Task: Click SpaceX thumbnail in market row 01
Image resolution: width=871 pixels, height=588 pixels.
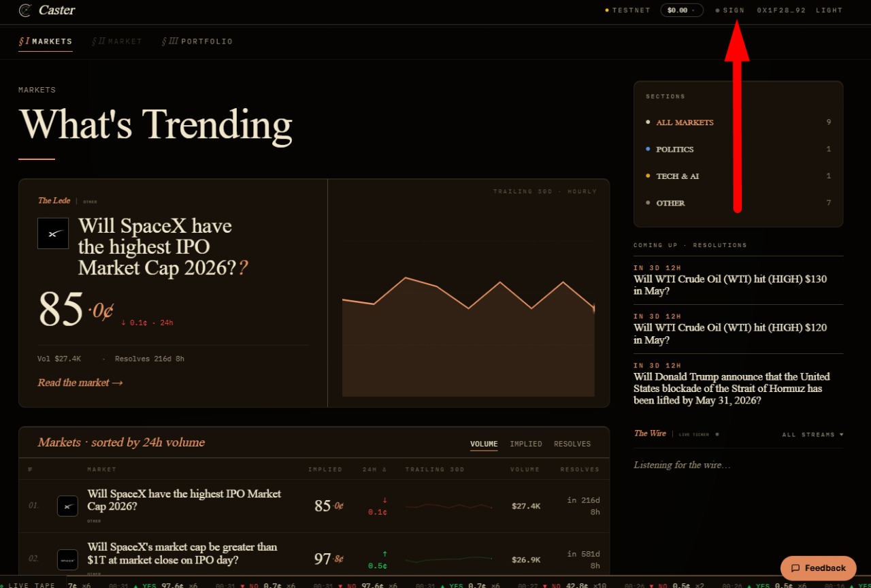Action: (67, 506)
